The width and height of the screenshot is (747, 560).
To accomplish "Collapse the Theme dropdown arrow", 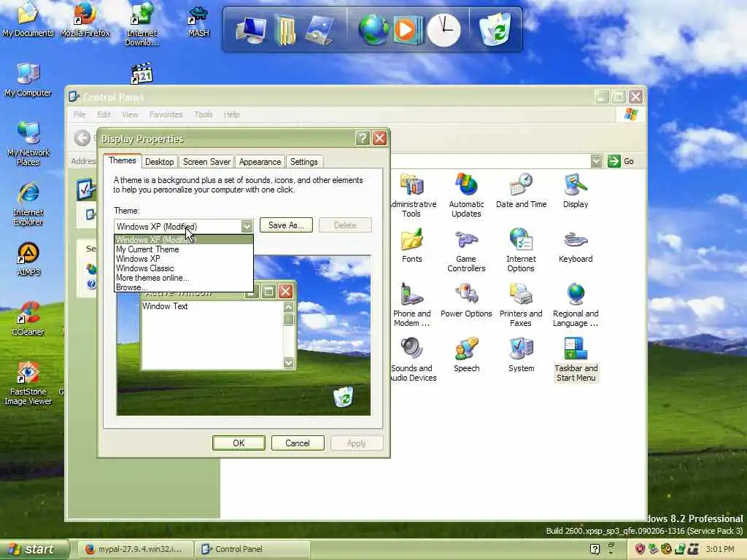I will coord(247,226).
